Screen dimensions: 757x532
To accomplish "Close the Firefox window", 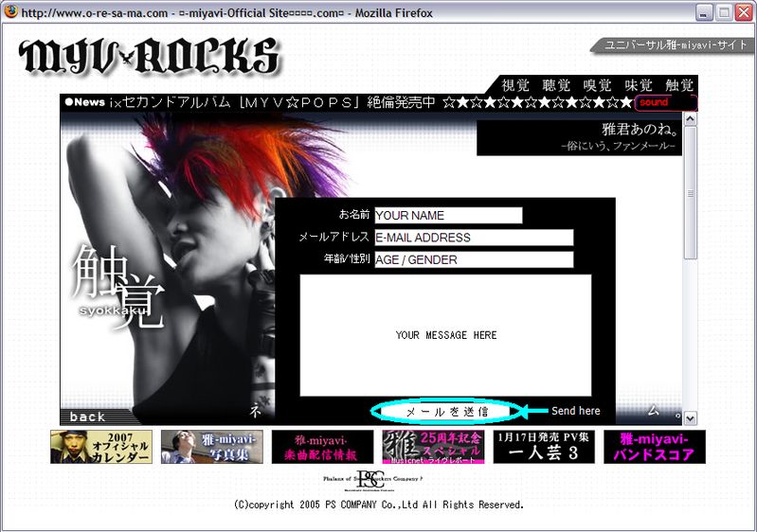I will 744,12.
